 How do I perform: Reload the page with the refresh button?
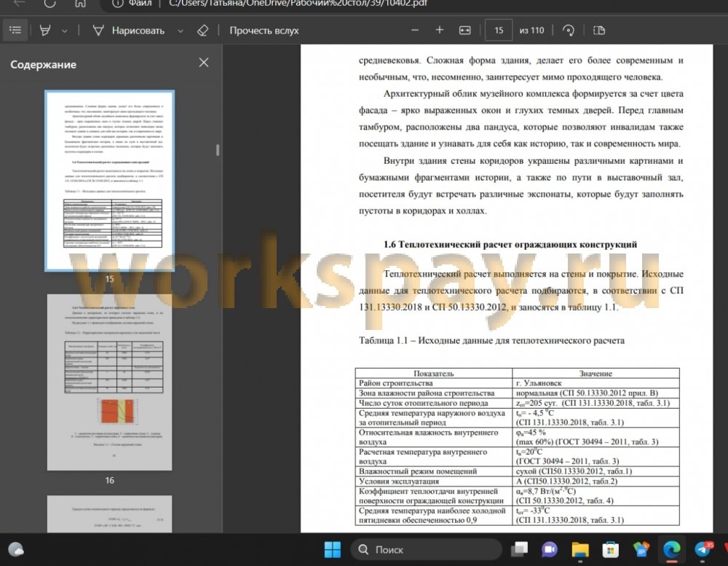[50, 3]
